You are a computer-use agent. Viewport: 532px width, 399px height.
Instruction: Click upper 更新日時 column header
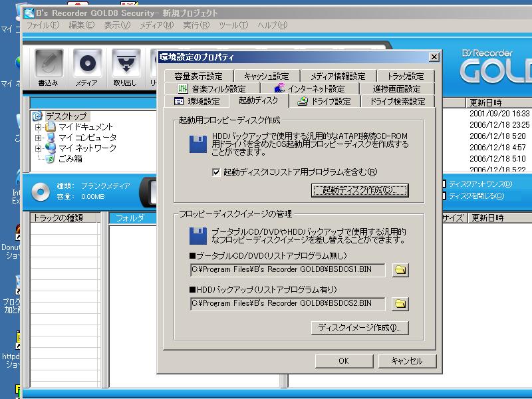(499, 103)
